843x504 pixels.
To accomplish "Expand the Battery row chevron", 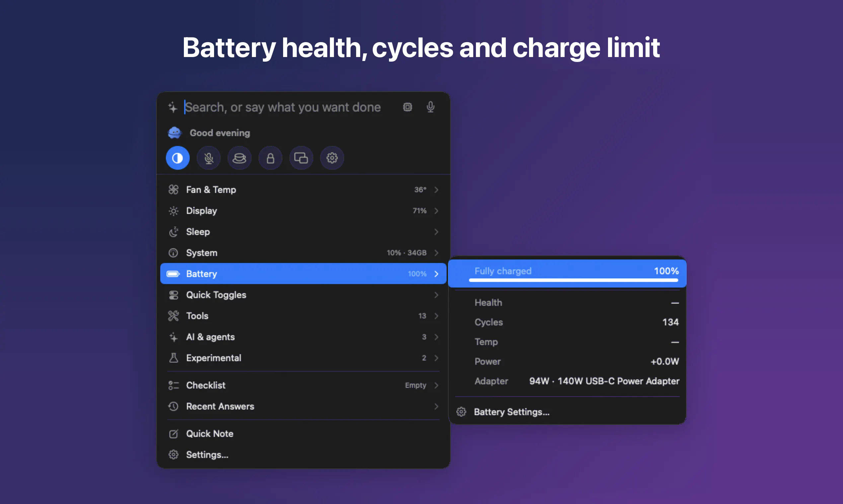I will click(x=436, y=274).
